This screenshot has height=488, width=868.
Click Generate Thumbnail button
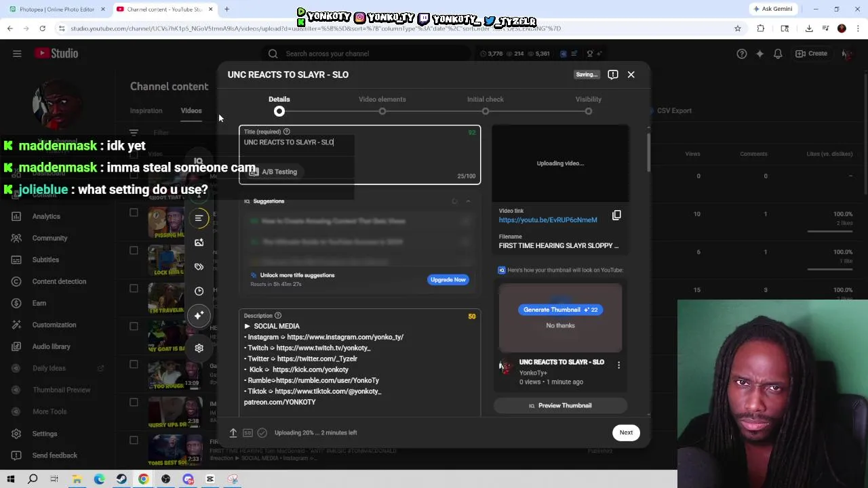click(561, 310)
